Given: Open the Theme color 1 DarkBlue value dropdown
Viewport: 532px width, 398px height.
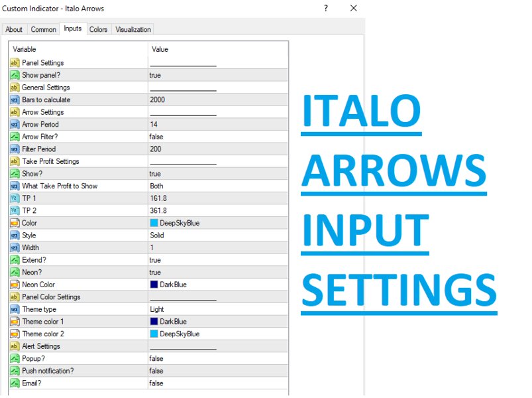Looking at the screenshot, I should coord(218,322).
